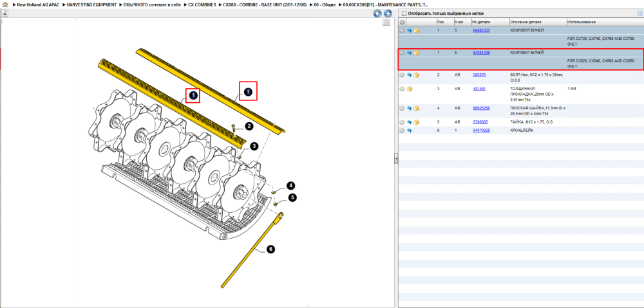
Task: Open next illustration with right arrow
Action: coord(386,14)
